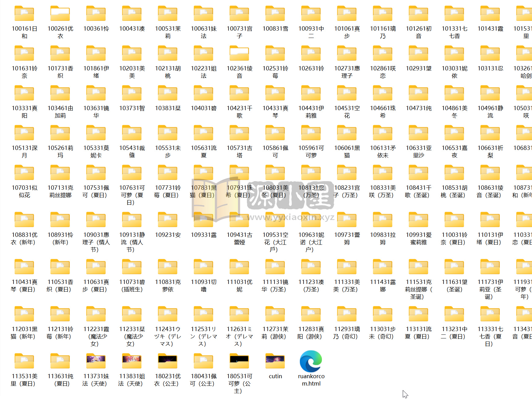This screenshot has width=532, height=399.
Task: Click the 106061黑猫 folder icon
Action: pyautogui.click(x=347, y=133)
